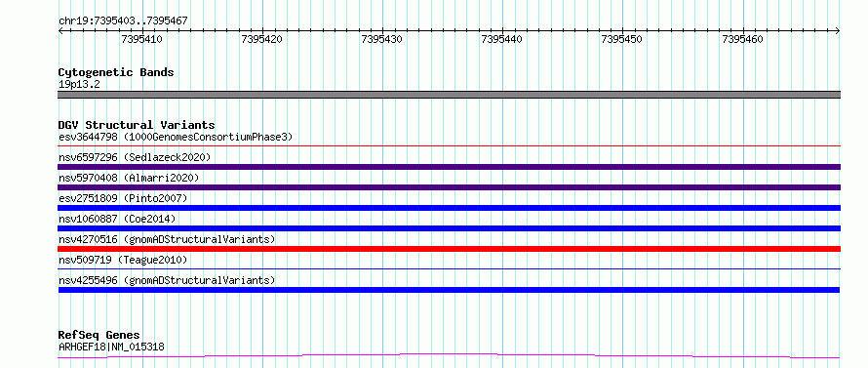Open variant nsv4270516 gnomAD label
Image resolution: width=868 pixels, height=368 pixels.
click(x=167, y=239)
